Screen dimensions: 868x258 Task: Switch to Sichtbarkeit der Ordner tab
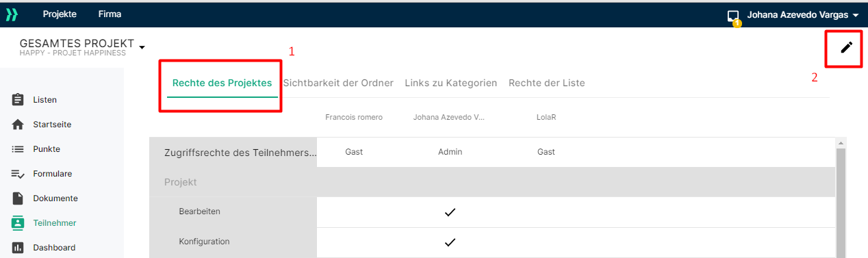pyautogui.click(x=338, y=83)
